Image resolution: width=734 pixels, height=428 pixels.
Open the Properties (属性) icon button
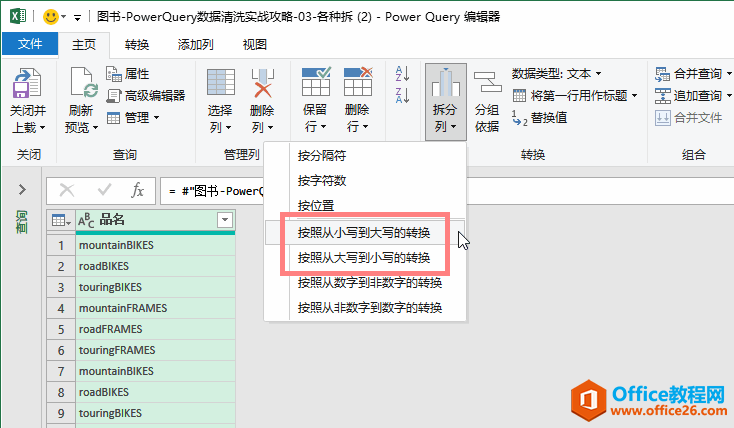(x=114, y=74)
